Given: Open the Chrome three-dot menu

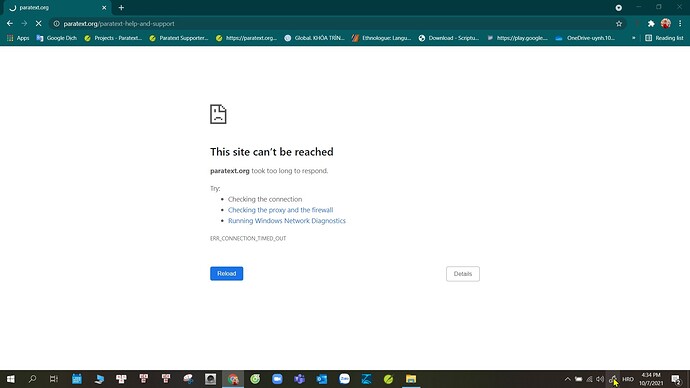Looking at the screenshot, I should [680, 24].
